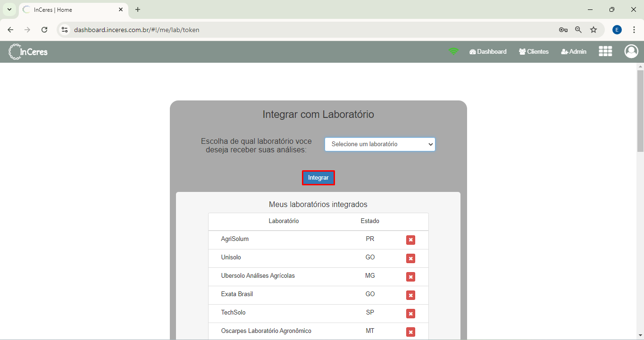Go to Dashboard in the navbar
Image resolution: width=644 pixels, height=340 pixels.
[x=488, y=52]
